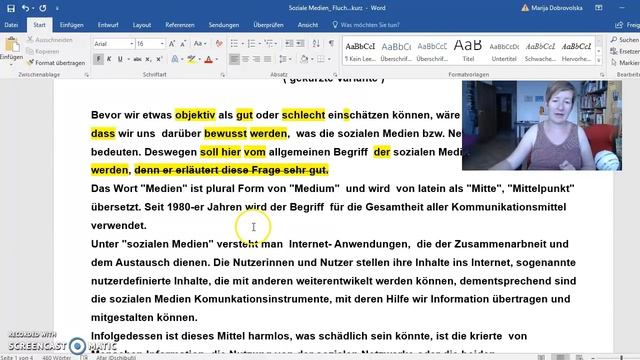Clear all formatting with eraser icon

(x=219, y=43)
